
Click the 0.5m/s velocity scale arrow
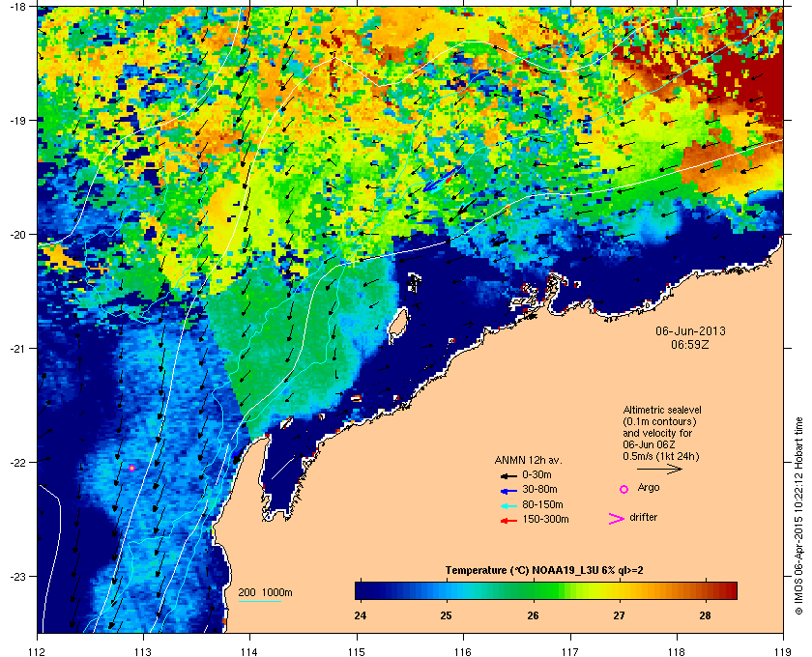[x=659, y=469]
